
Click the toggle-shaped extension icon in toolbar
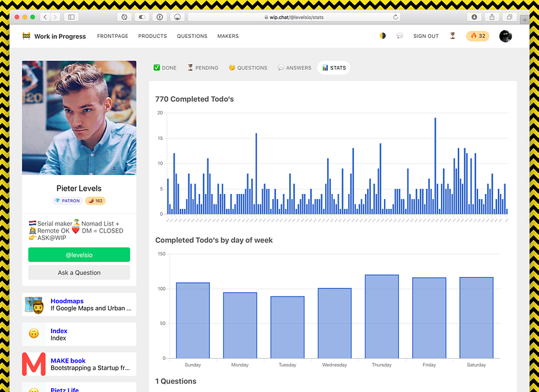pos(142,17)
